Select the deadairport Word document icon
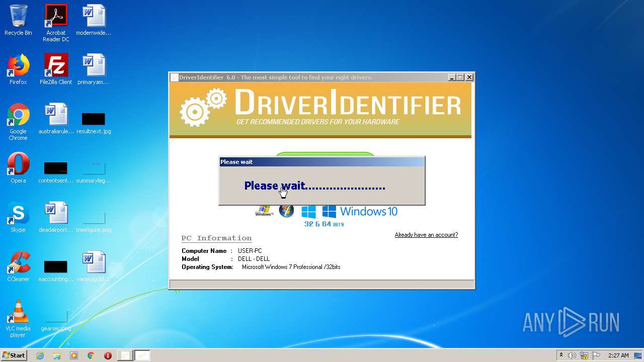 click(x=56, y=217)
